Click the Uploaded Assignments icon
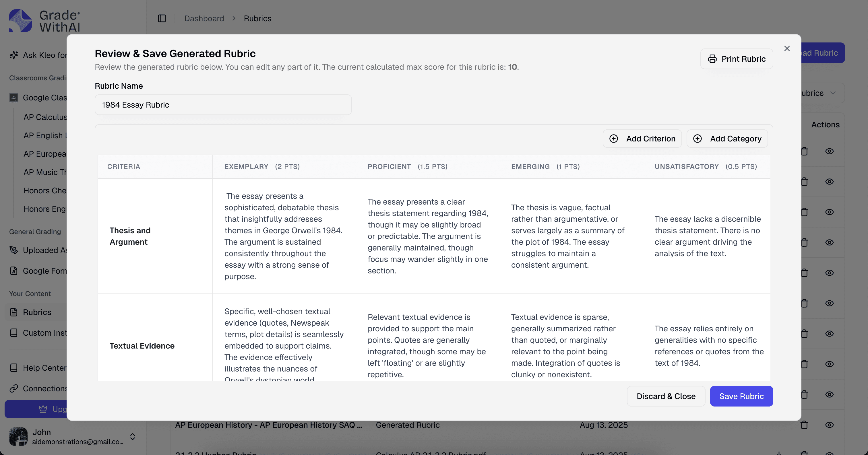The width and height of the screenshot is (868, 455). [13, 250]
